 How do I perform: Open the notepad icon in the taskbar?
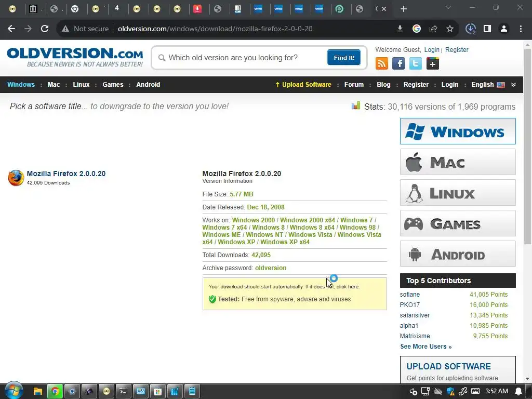(x=192, y=392)
